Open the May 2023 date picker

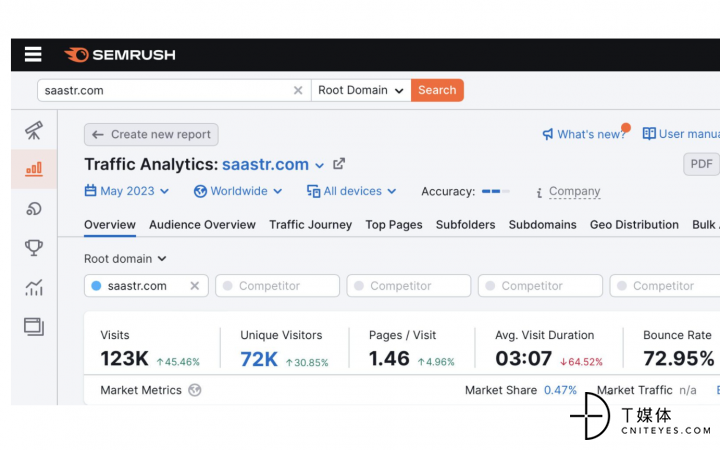click(x=127, y=191)
